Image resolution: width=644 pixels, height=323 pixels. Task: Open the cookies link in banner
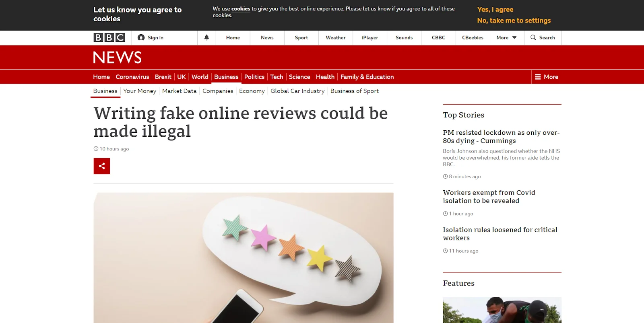241,8
